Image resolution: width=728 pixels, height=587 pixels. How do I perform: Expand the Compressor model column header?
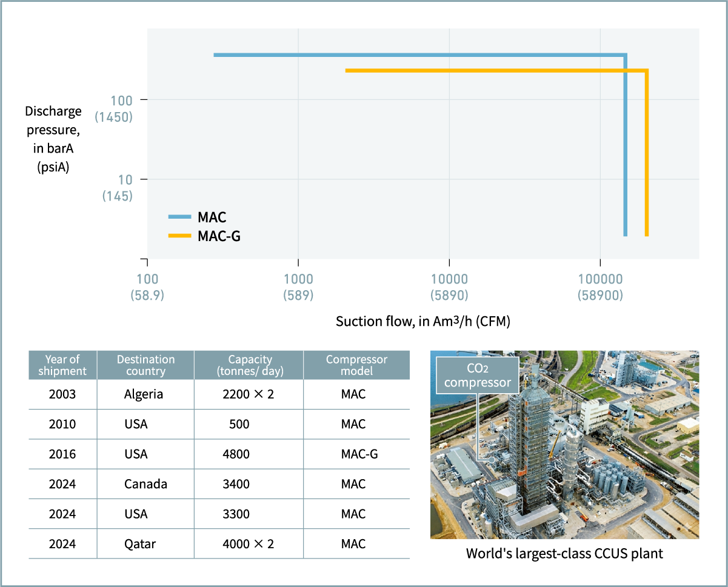click(356, 364)
